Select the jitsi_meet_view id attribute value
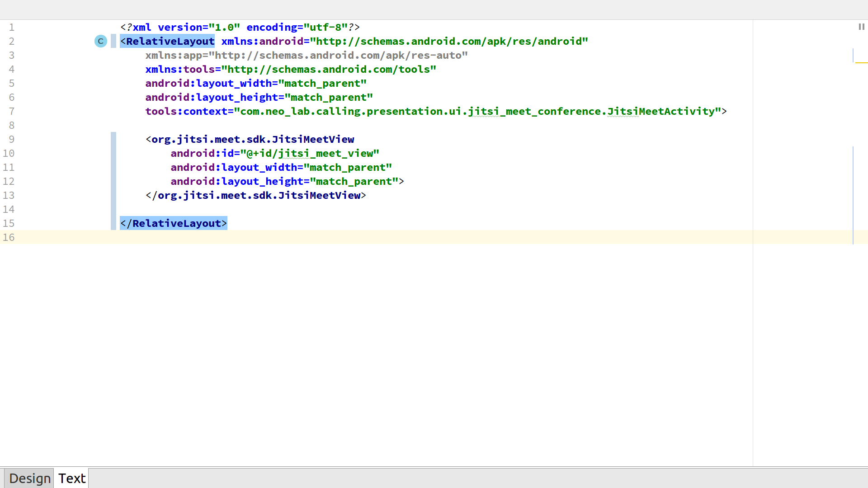 pos(310,153)
